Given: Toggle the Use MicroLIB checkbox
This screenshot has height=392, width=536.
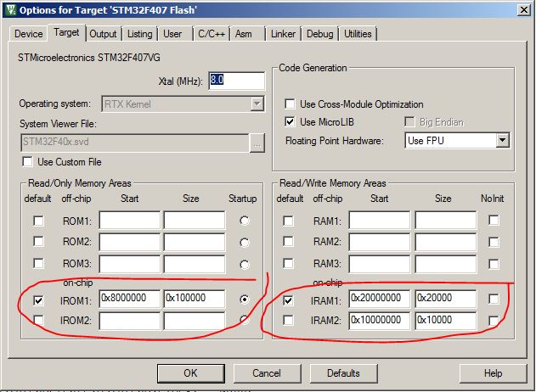Looking at the screenshot, I should coord(291,122).
